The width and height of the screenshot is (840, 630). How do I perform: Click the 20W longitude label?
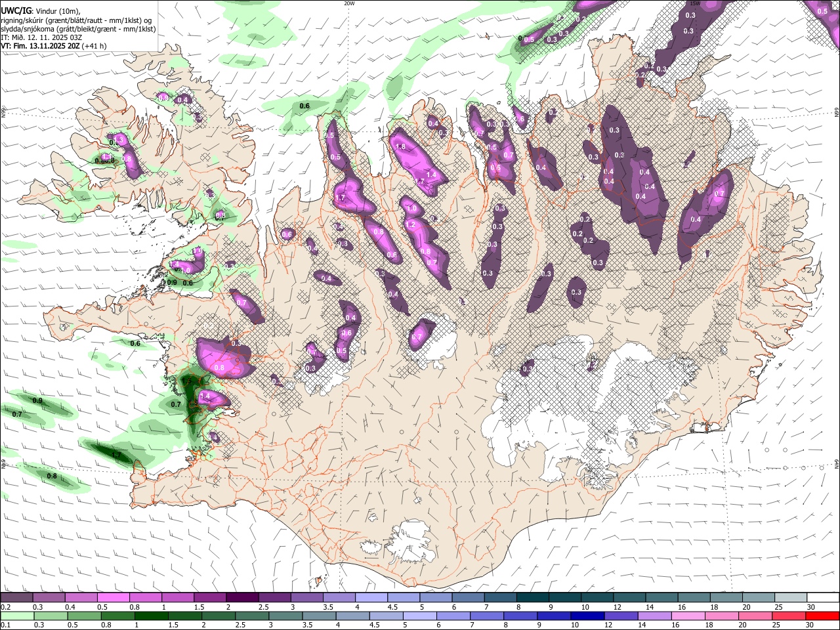point(349,3)
